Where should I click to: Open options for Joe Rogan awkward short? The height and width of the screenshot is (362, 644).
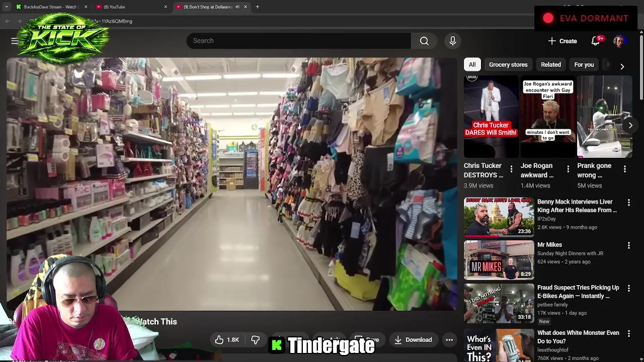pyautogui.click(x=568, y=169)
